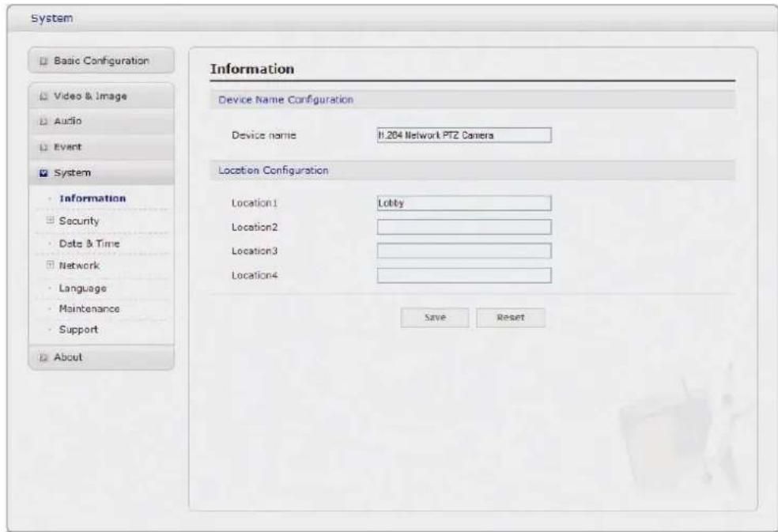Open Security submenu item
Image resolution: width=778 pixels, height=532 pixels.
coord(79,221)
